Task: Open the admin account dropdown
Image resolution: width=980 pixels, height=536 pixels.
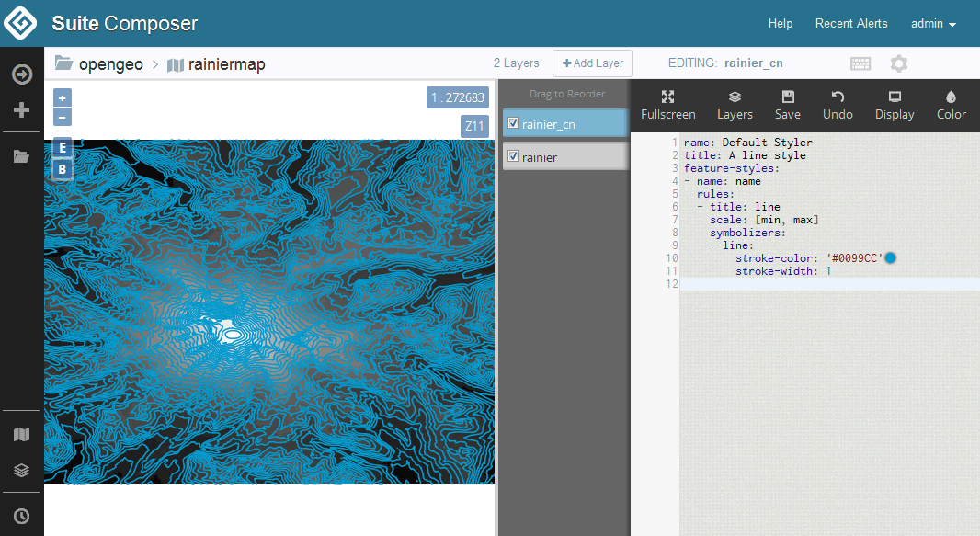Action: 932,24
